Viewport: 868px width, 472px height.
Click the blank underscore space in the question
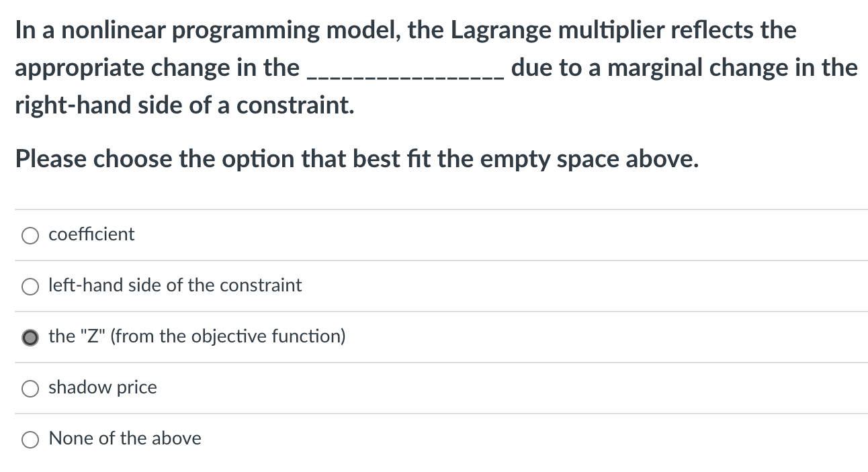tap(404, 74)
